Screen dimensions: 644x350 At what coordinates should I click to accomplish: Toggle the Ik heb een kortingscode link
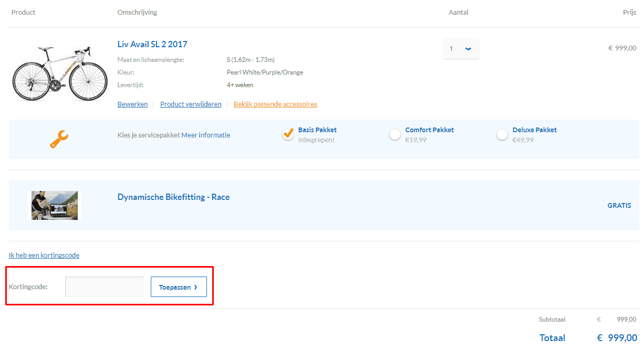(44, 255)
